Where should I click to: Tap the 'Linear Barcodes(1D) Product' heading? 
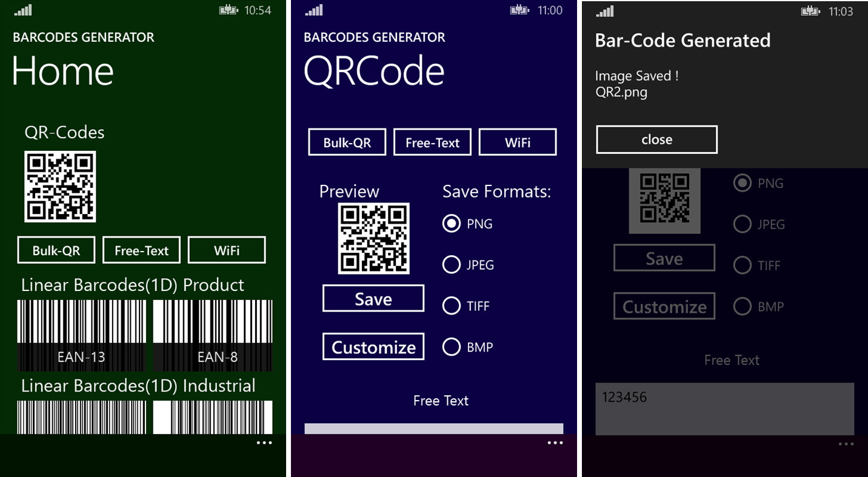click(x=133, y=285)
